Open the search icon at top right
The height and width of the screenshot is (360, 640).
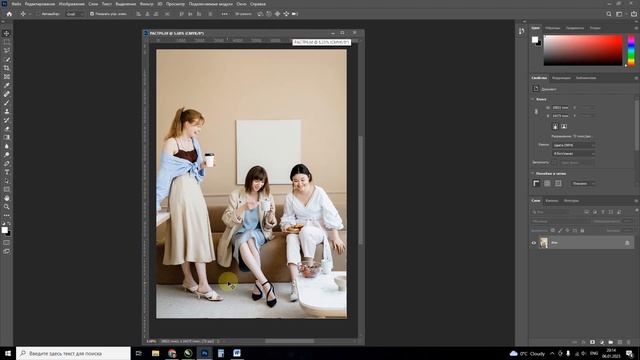click(x=609, y=14)
